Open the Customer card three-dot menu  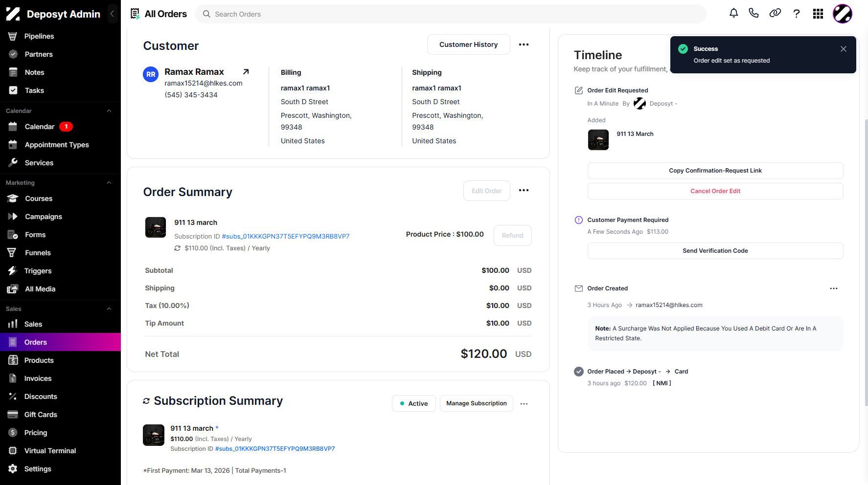click(524, 44)
